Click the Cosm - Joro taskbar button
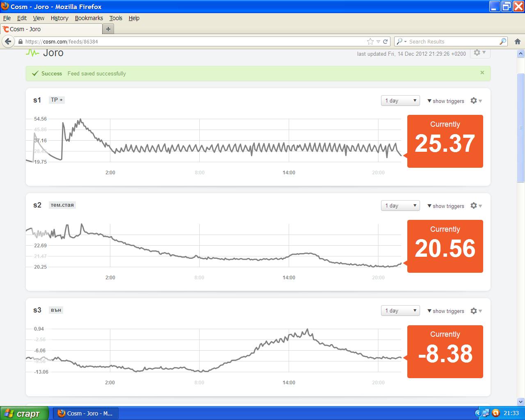 pos(86,413)
